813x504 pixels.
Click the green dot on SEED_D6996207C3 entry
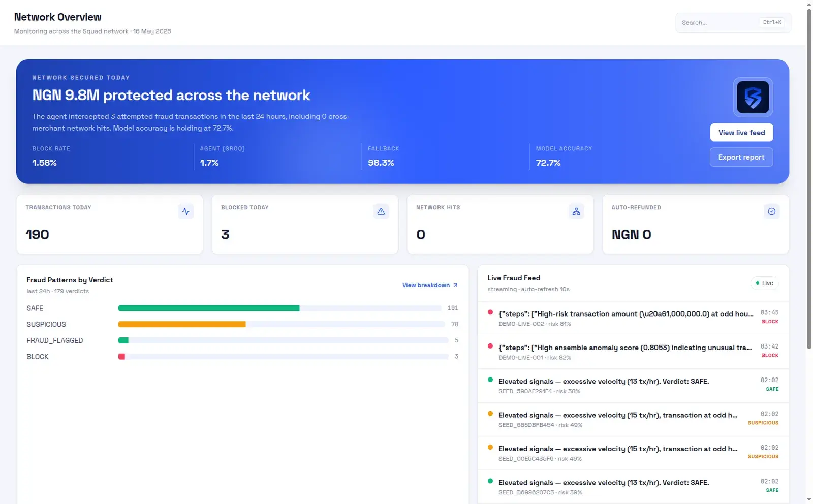(490, 481)
